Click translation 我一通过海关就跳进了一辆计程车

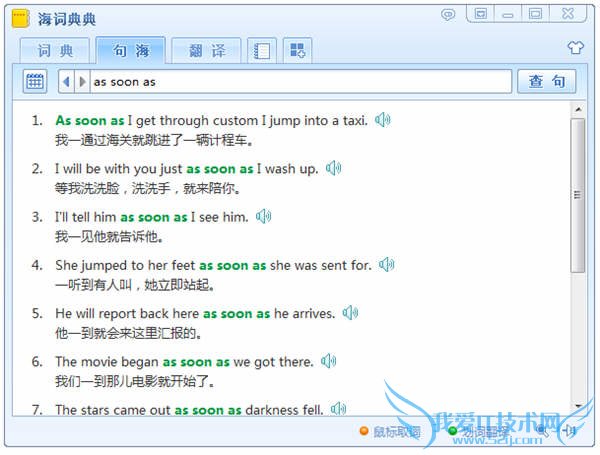click(x=154, y=140)
